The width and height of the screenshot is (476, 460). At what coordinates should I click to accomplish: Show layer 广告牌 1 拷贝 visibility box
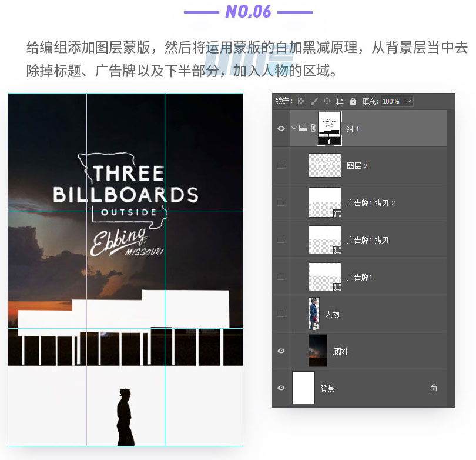coord(281,240)
